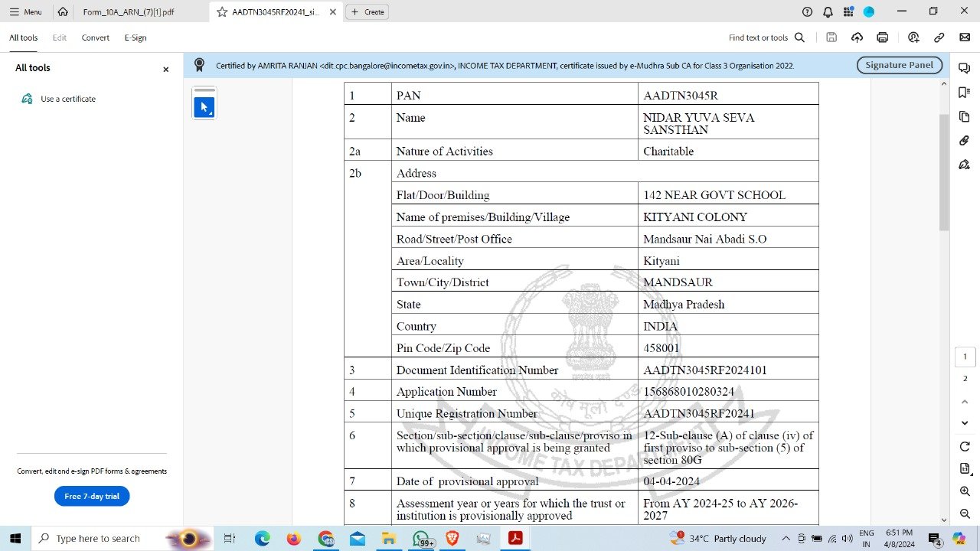Screen dimensions: 980x551
Task: Start the Free 7-day trial
Action: click(x=92, y=496)
